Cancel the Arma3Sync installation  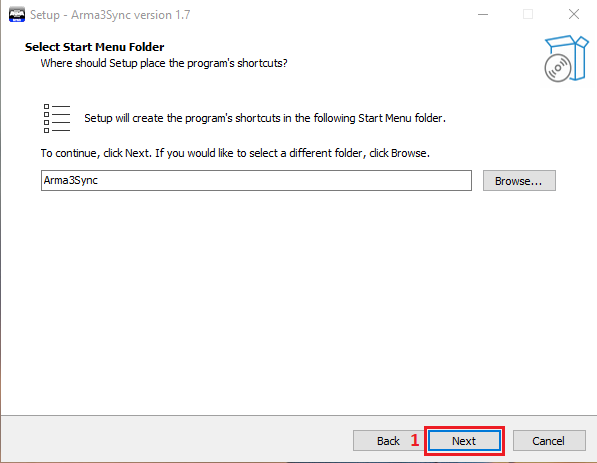[x=549, y=441]
